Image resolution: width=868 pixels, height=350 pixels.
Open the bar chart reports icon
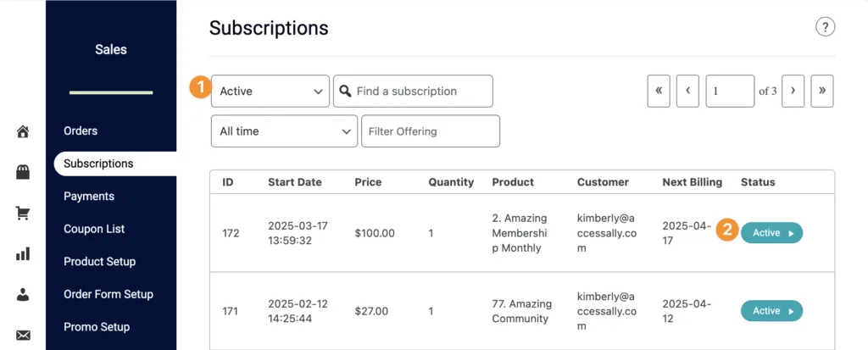(23, 253)
